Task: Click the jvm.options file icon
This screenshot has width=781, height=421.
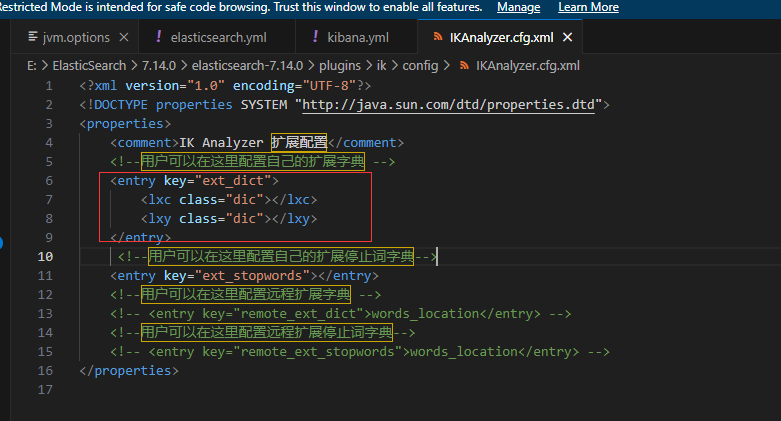Action: tap(33, 36)
